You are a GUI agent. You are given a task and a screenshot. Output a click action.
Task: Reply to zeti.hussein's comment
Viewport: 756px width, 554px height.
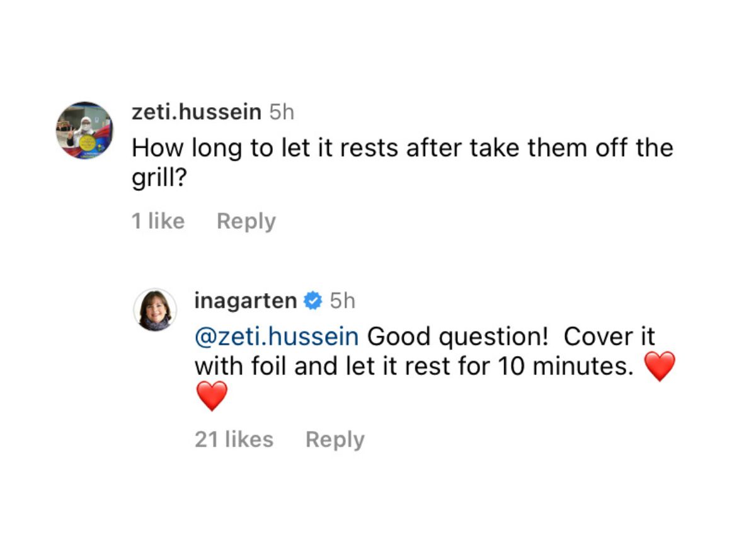pos(246,221)
